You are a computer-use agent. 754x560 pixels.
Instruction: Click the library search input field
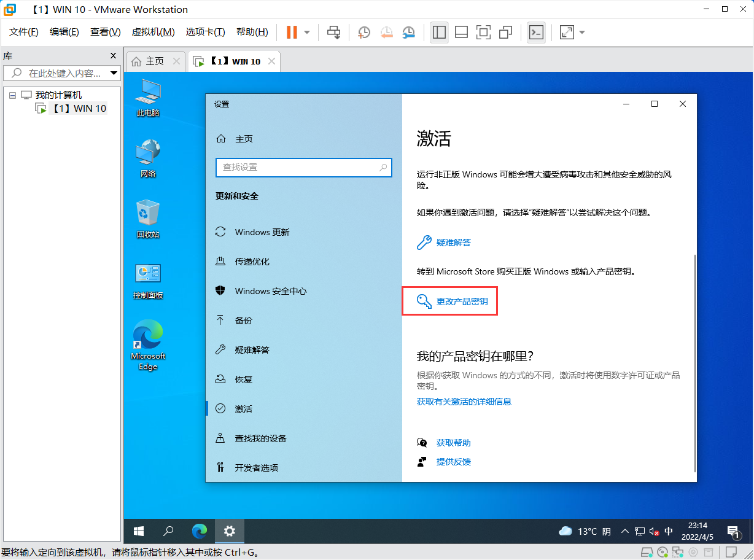[56, 73]
